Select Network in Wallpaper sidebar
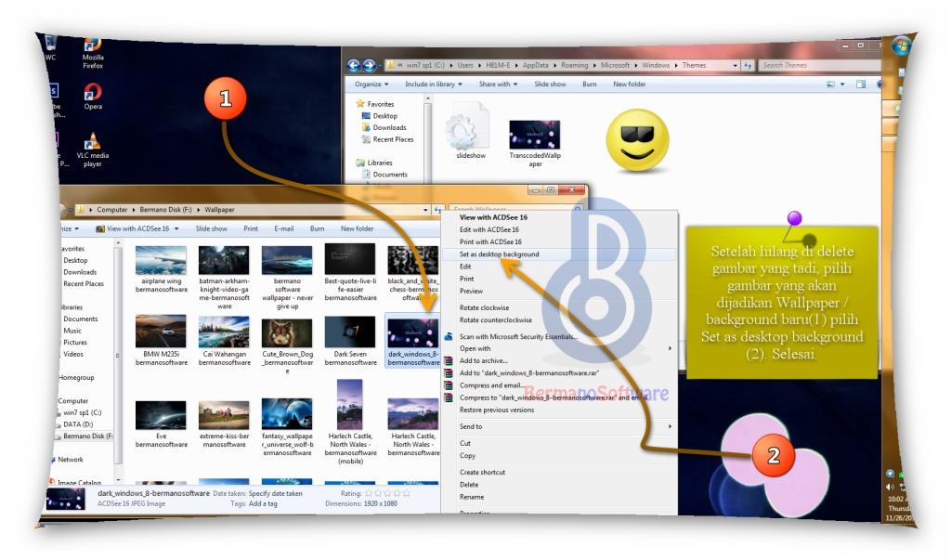 pos(69,460)
